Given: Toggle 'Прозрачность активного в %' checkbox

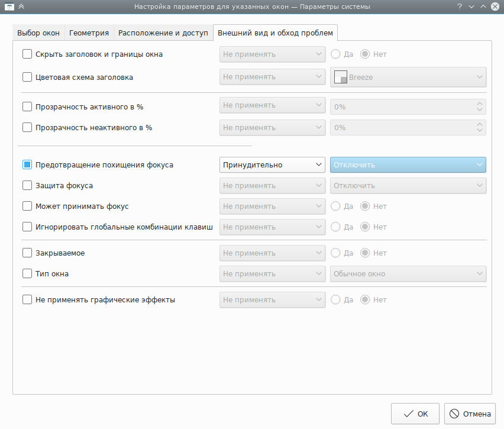Looking at the screenshot, I should tap(27, 107).
